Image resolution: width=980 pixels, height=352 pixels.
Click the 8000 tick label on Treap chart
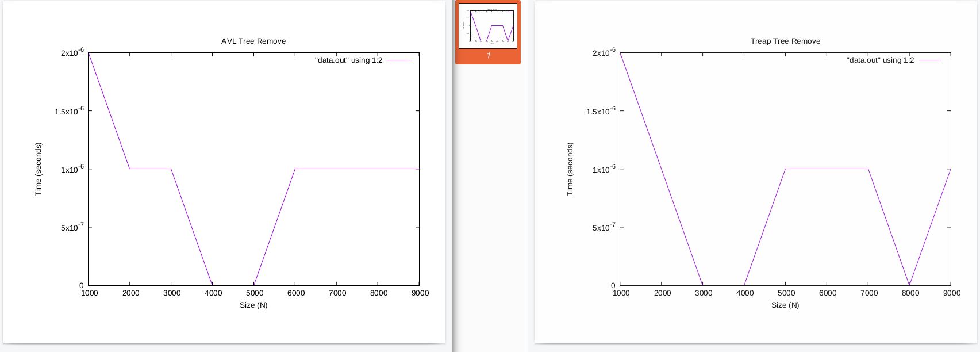910,293
